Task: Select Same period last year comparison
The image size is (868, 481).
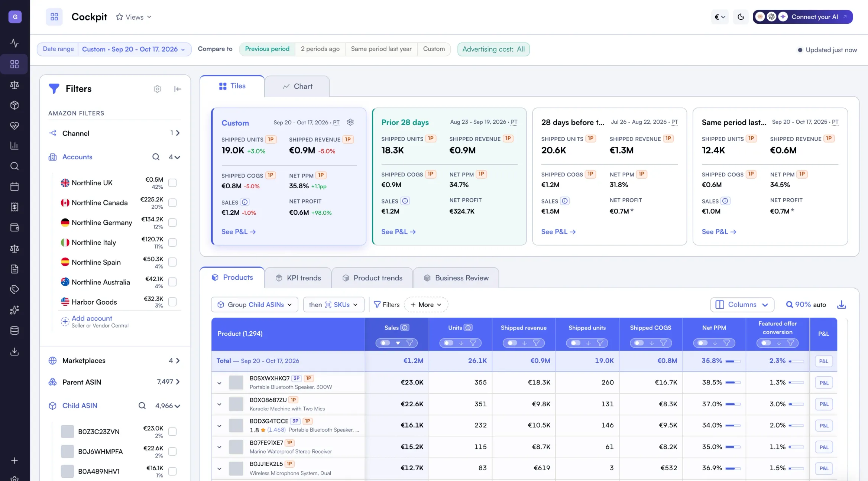Action: [381, 49]
